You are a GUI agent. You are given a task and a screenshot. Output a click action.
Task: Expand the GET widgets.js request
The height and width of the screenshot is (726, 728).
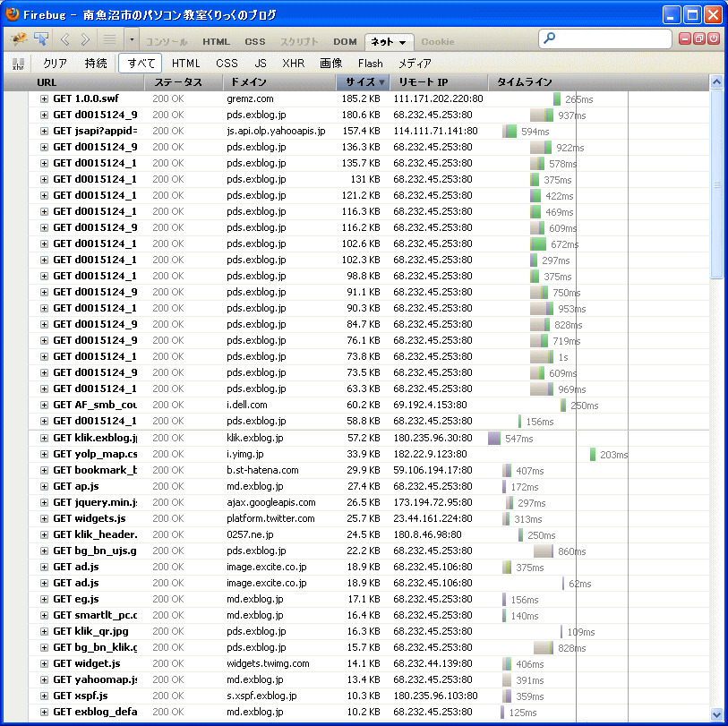click(44, 518)
